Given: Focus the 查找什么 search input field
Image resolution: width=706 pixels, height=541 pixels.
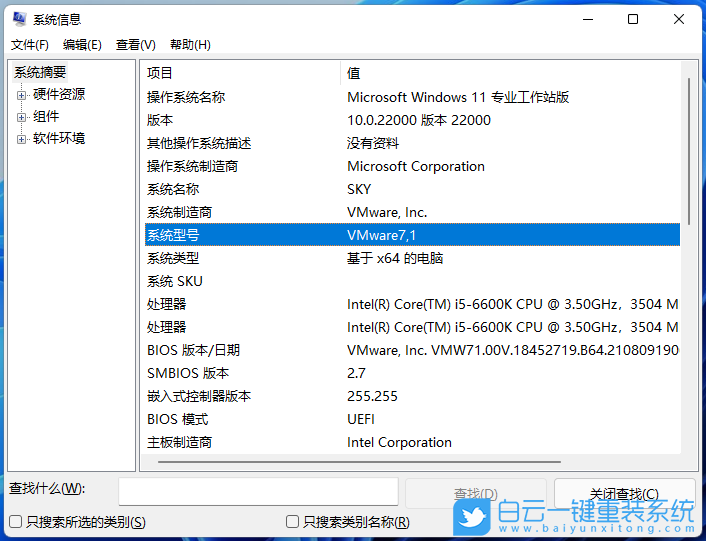Looking at the screenshot, I should coord(258,491).
